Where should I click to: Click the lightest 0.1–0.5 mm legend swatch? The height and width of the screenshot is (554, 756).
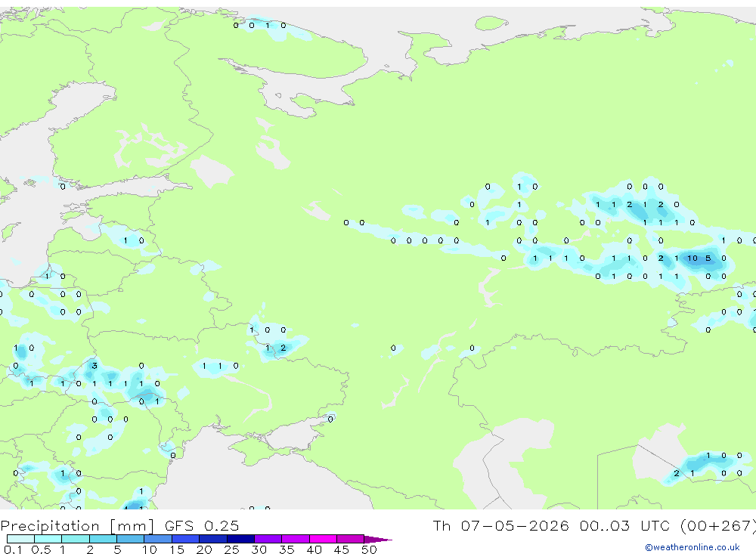pyautogui.click(x=20, y=539)
